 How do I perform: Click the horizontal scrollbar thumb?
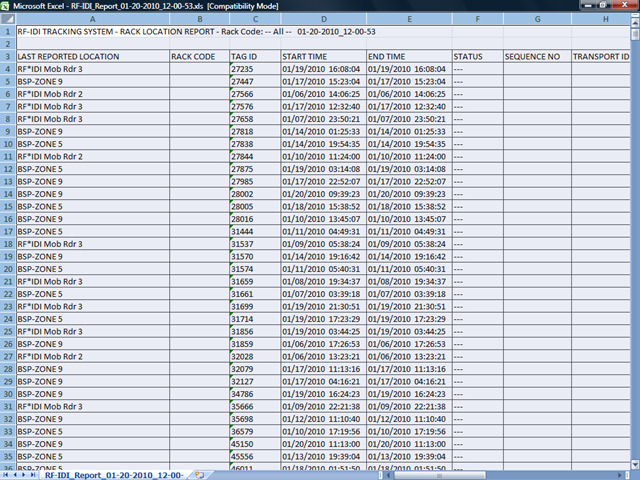[x=440, y=475]
